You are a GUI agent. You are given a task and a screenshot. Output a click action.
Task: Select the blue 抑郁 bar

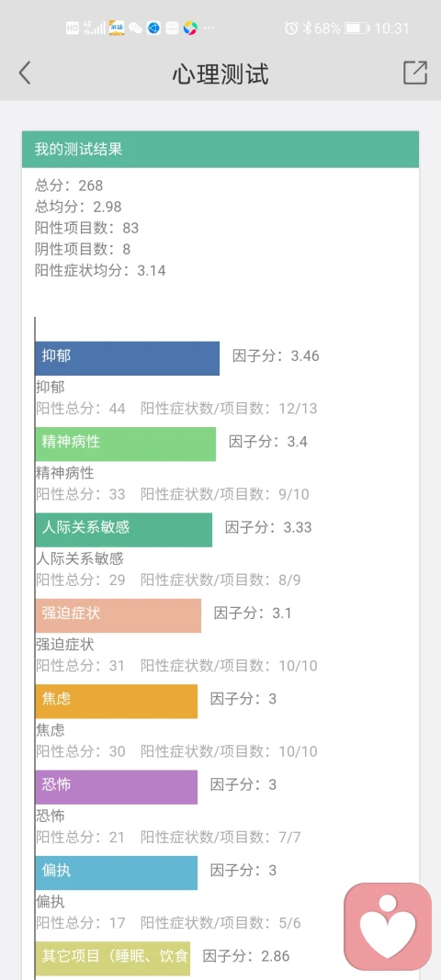pyautogui.click(x=128, y=358)
